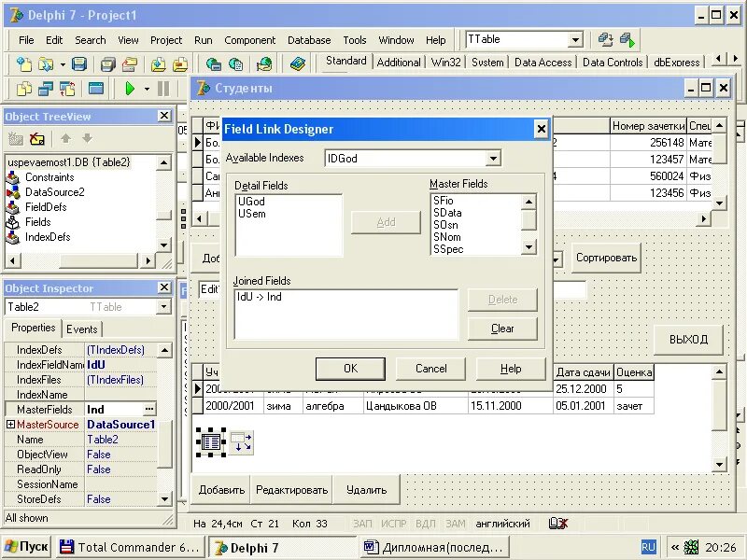This screenshot has width=747, height=560.
Task: Click the Constraints node icon
Action: pyautogui.click(x=12, y=177)
